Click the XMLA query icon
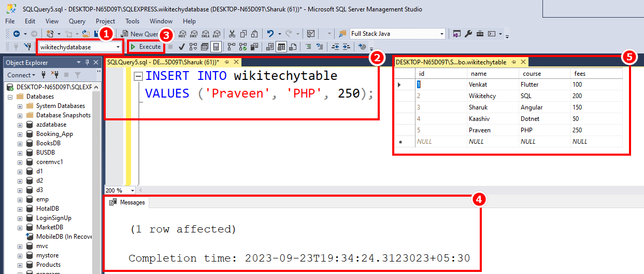Image resolution: width=644 pixels, height=274 pixels. click(x=206, y=34)
